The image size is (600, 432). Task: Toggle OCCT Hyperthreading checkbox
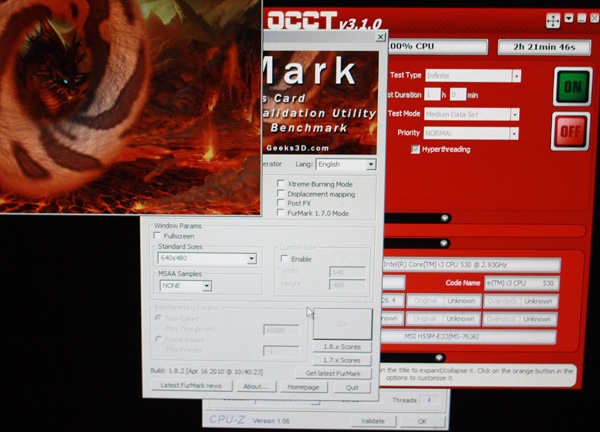tap(415, 149)
